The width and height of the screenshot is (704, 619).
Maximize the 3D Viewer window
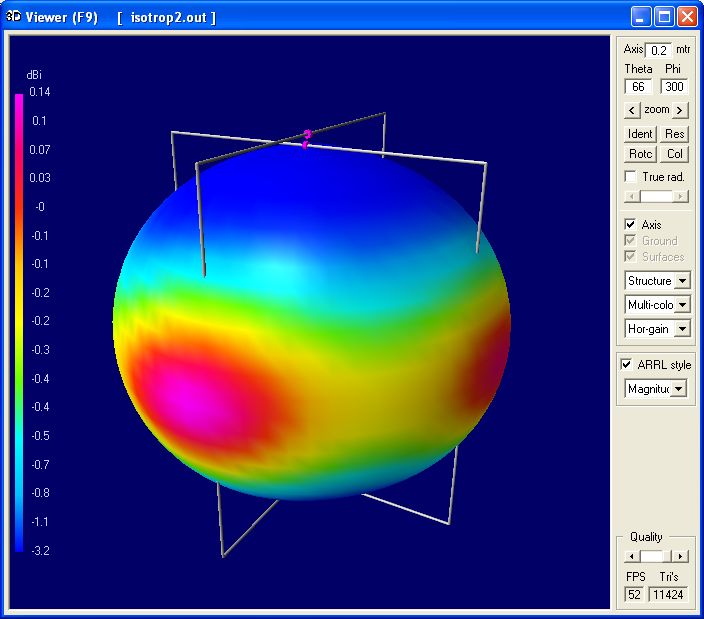click(x=665, y=17)
